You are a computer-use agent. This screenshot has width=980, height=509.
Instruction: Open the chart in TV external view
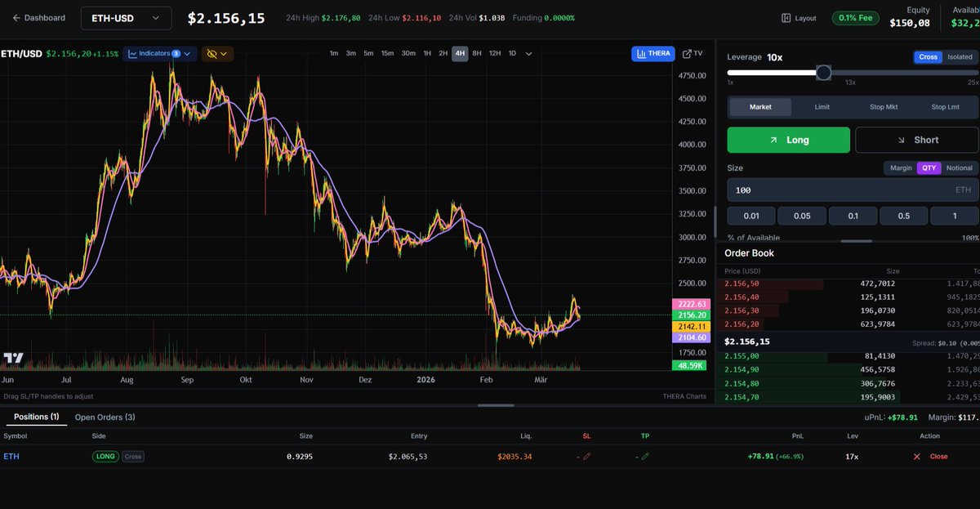[693, 54]
